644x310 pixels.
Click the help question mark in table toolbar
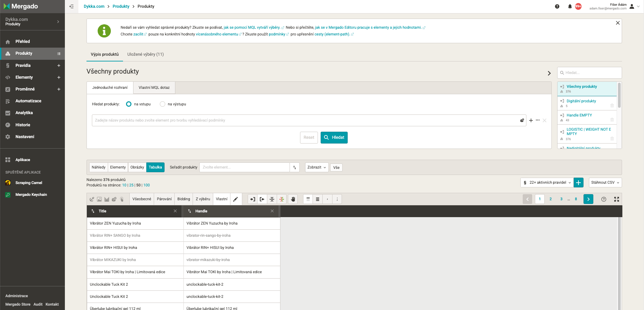603,199
